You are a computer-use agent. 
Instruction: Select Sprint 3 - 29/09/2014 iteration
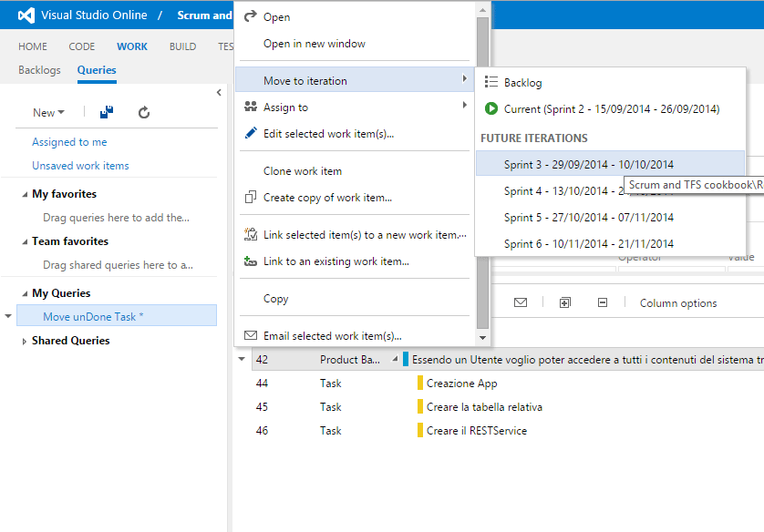(610, 164)
